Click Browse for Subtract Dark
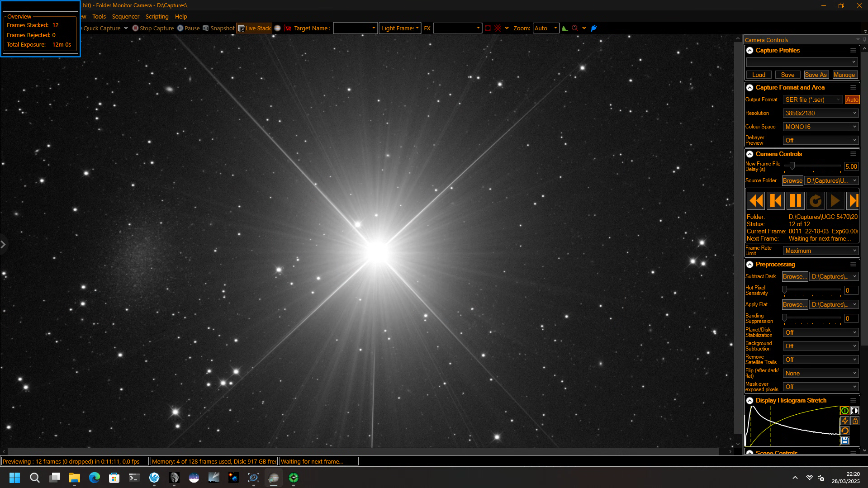868x488 pixels. point(795,276)
